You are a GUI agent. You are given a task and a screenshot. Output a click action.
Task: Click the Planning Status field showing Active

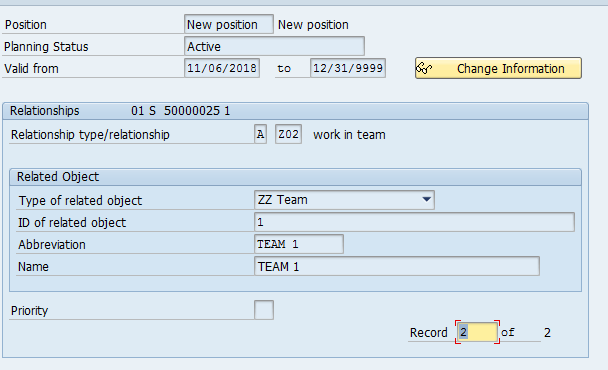click(x=274, y=46)
